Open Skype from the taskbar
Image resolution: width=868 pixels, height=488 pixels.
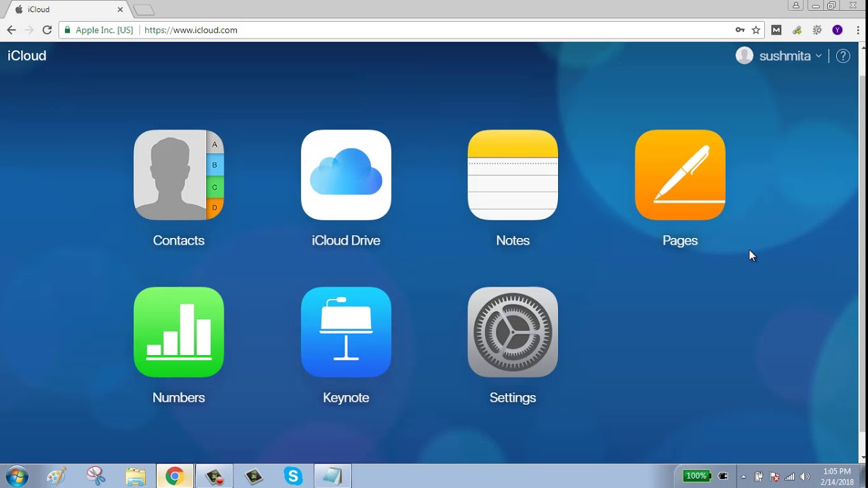[x=293, y=476]
